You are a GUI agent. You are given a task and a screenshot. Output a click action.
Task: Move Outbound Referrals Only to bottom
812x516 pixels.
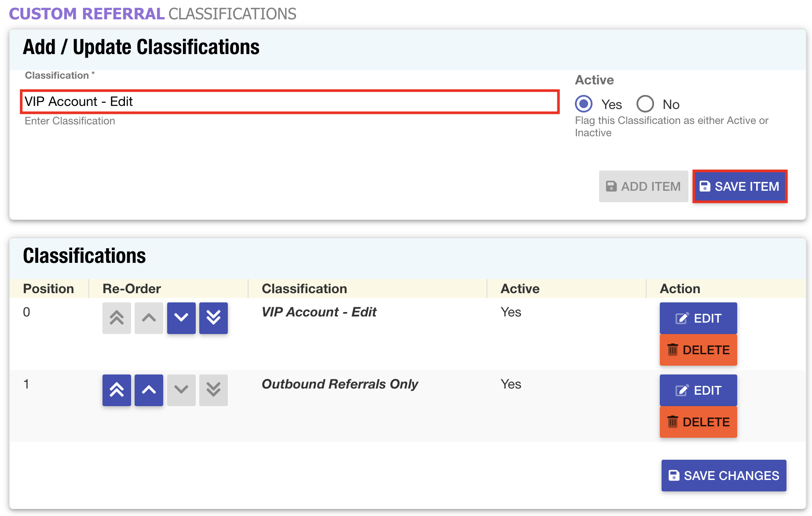pyautogui.click(x=213, y=390)
